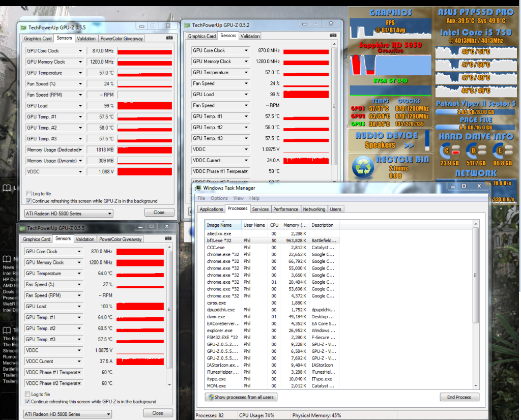The image size is (521, 420).
Task: Switch to Task Manager Applications tab
Action: (x=211, y=209)
